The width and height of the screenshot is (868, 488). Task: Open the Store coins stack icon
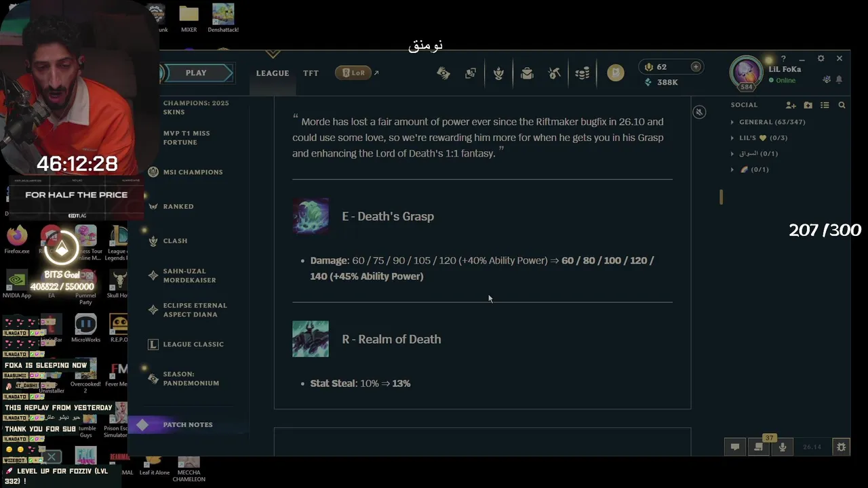[583, 73]
